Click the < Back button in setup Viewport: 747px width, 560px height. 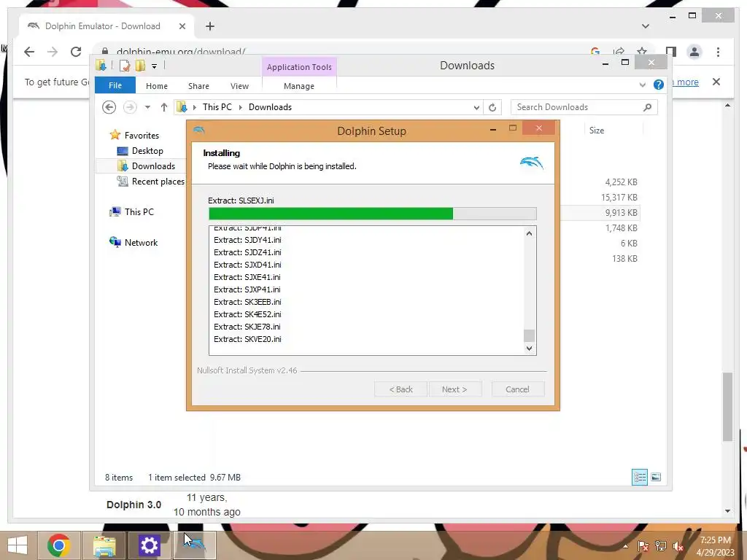tap(401, 389)
